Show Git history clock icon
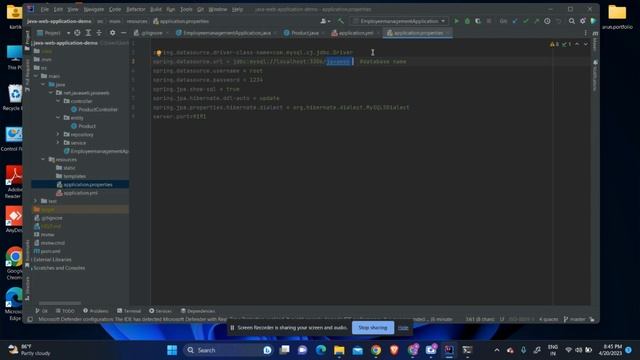This screenshot has width=640, height=360. 547,21
